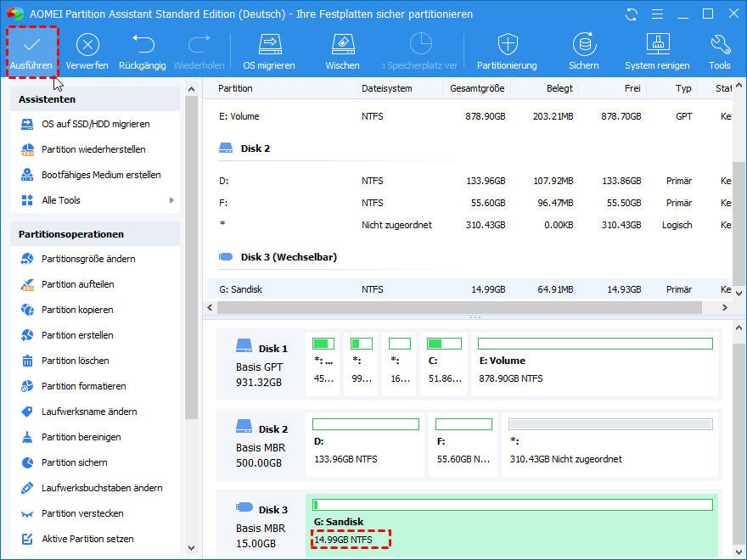Image resolution: width=747 pixels, height=560 pixels.
Task: Open the OS migrieren tool
Action: click(269, 46)
